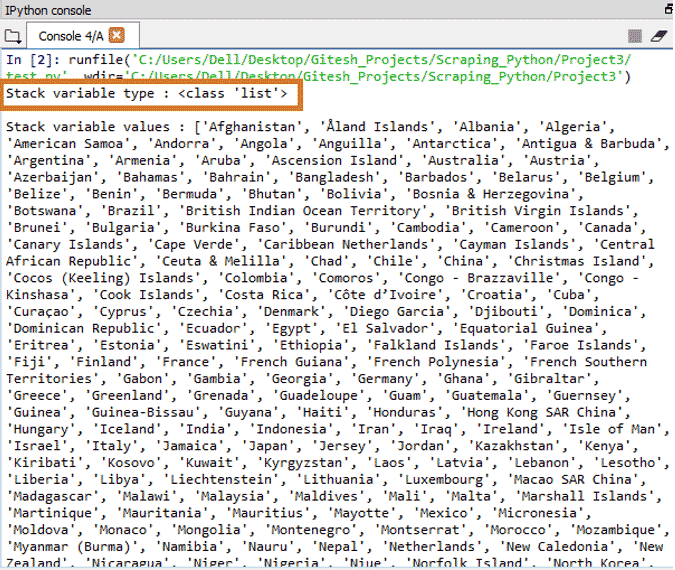Click the "Stack variable type : <class 'list'>" line

(146, 93)
